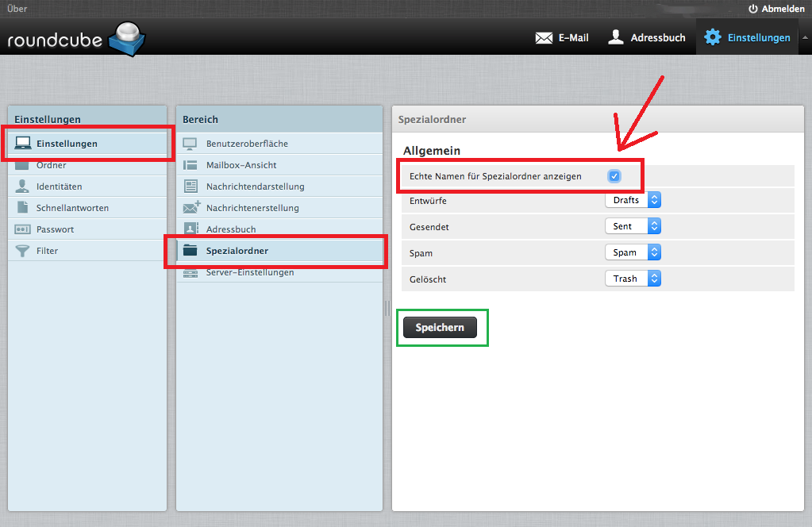Open the Nachrichtenerstellung section

279,208
